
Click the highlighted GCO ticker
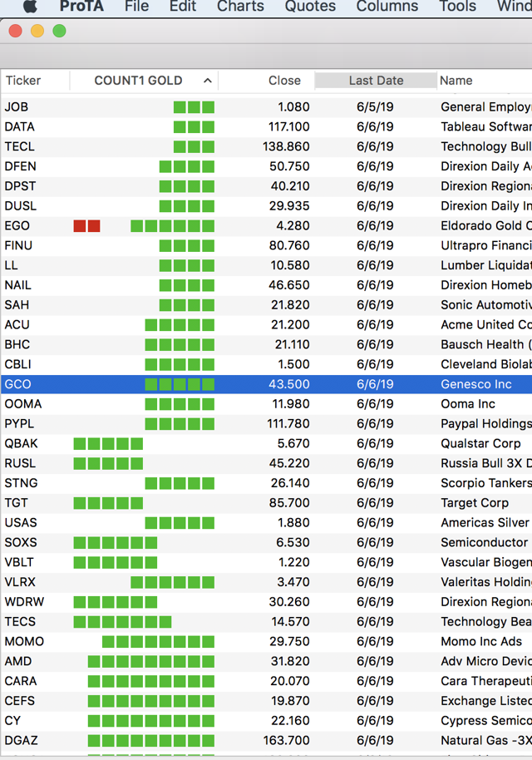pyautogui.click(x=18, y=384)
